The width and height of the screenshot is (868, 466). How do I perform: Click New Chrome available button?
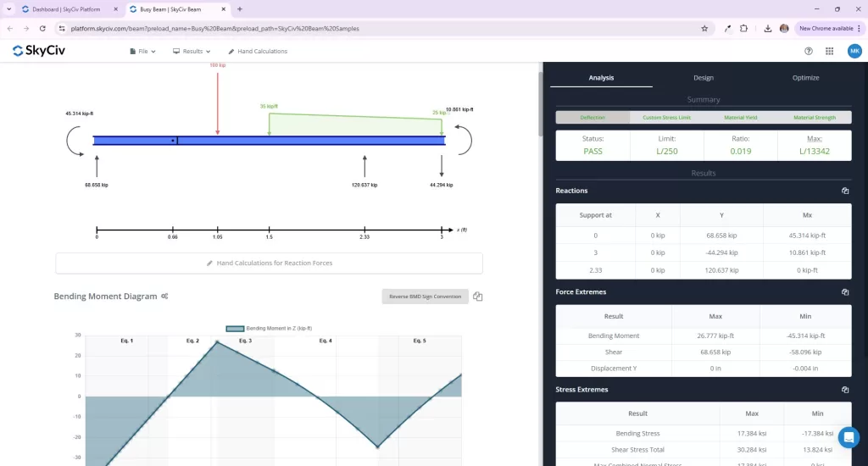(826, 28)
